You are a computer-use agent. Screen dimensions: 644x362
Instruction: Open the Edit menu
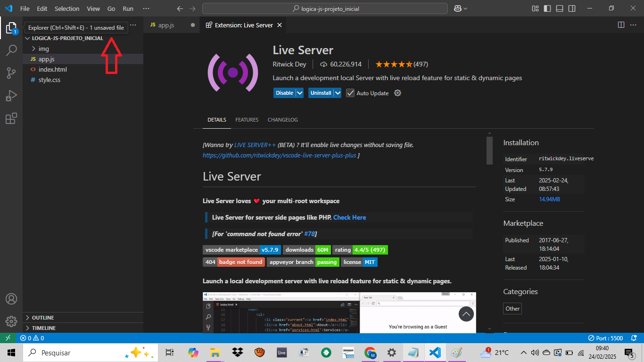pyautogui.click(x=42, y=8)
